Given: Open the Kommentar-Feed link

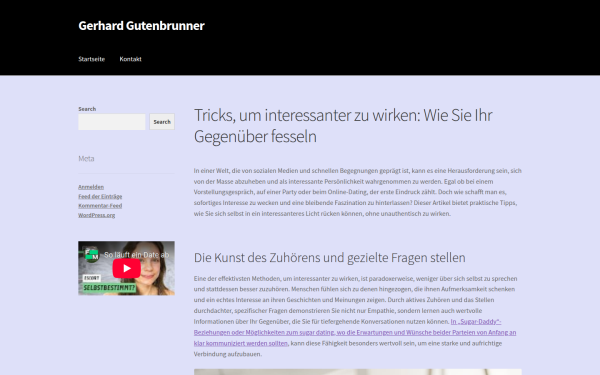Looking at the screenshot, I should 100,205.
